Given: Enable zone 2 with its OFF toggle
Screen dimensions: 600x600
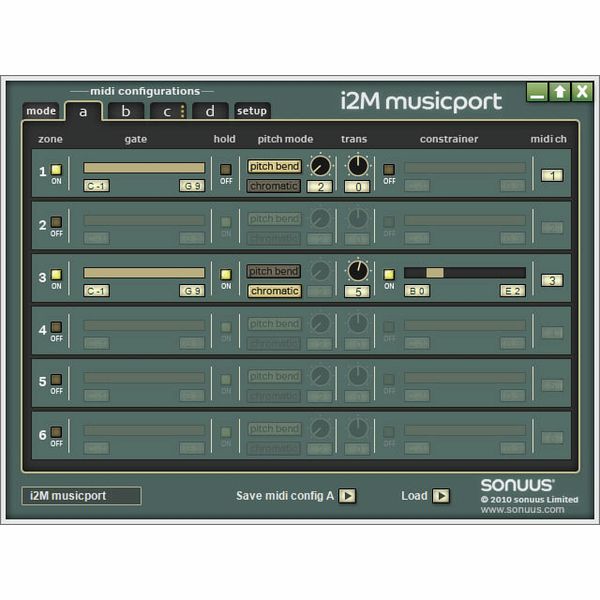Looking at the screenshot, I should click(56, 222).
